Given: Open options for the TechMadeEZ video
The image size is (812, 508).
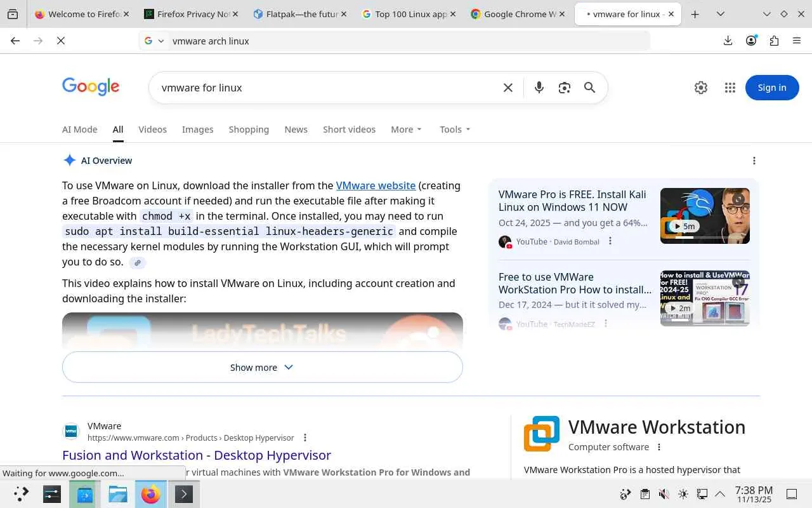Looking at the screenshot, I should 606,324.
